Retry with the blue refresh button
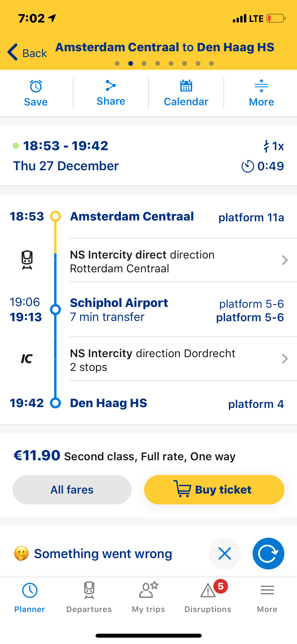Viewport: 297px width, 644px height. pyautogui.click(x=268, y=554)
